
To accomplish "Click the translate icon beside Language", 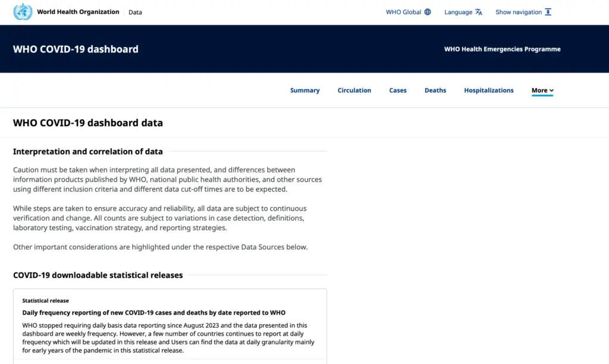I will (x=479, y=12).
